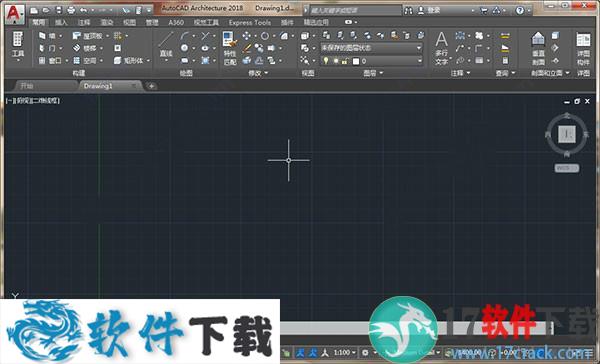Click the New drawing icon in Quick Access
This screenshot has width=600, height=364.
[34, 10]
